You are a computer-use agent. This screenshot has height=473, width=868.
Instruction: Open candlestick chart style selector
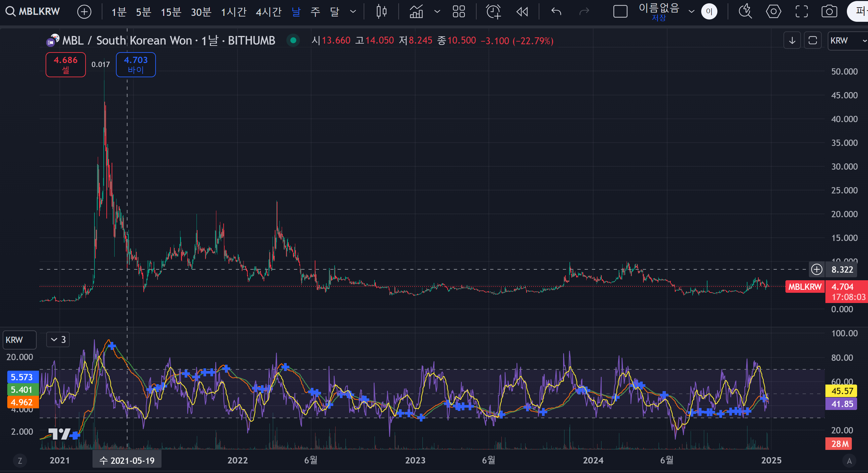click(381, 12)
